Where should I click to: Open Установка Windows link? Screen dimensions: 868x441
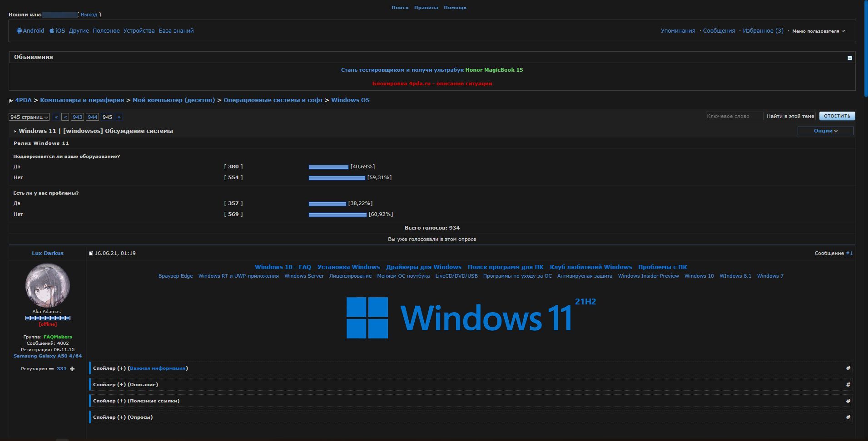pos(349,267)
